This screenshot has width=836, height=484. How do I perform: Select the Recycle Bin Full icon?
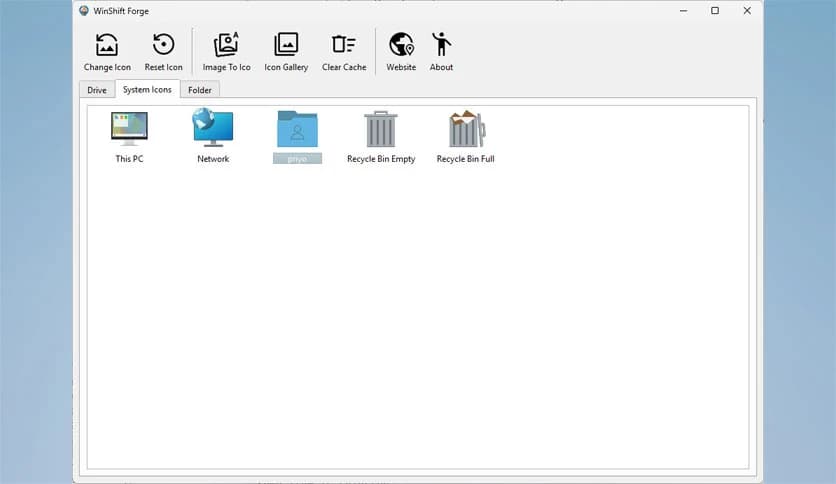[x=465, y=136]
